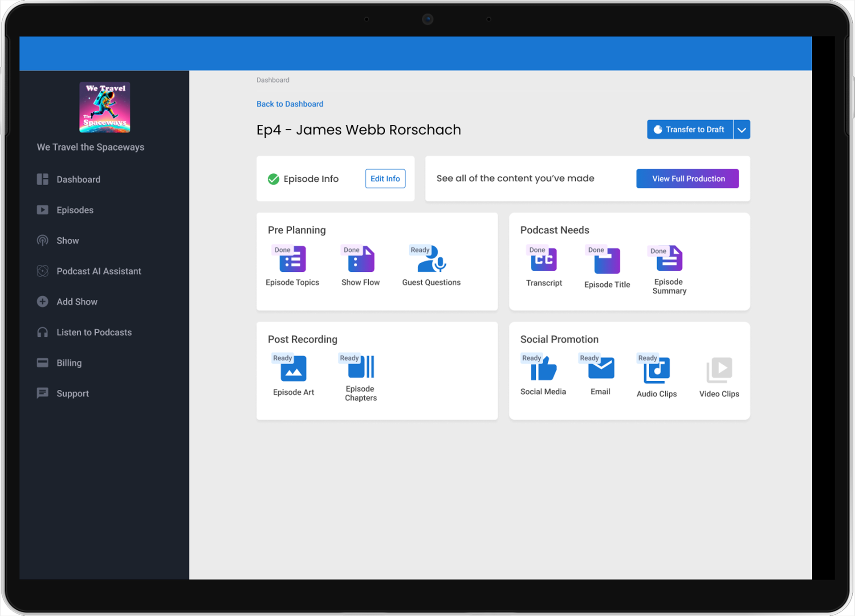
Task: Open the Episode Summary icon
Action: (669, 259)
